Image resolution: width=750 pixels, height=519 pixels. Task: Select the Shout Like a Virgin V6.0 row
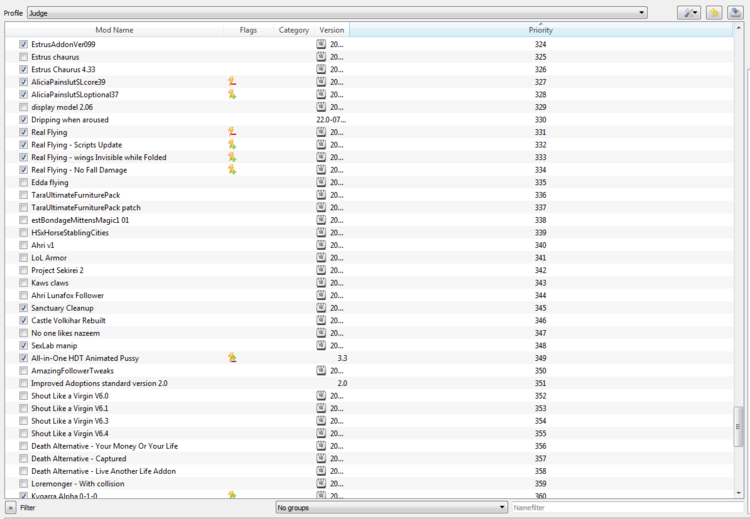[368, 396]
